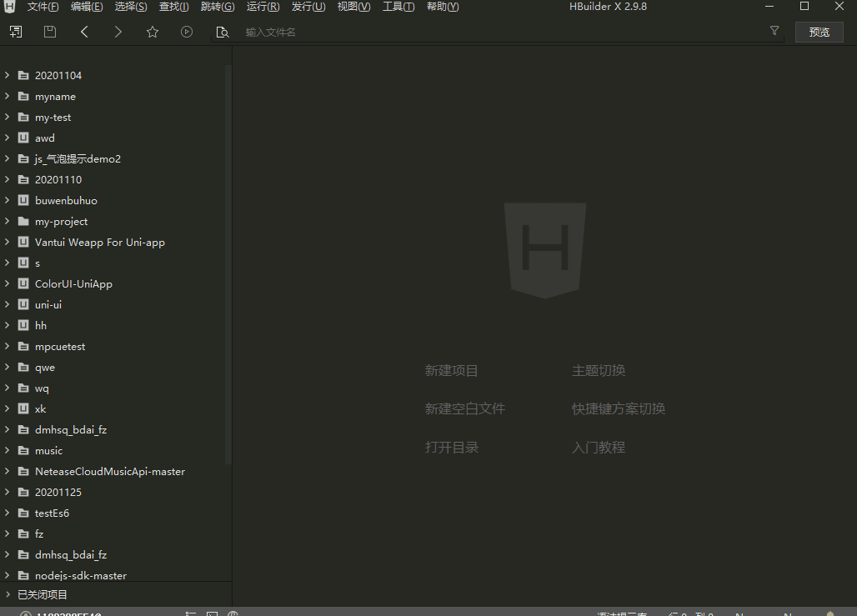Click the star bookmark icon
This screenshot has width=857, height=616.
pos(153,32)
